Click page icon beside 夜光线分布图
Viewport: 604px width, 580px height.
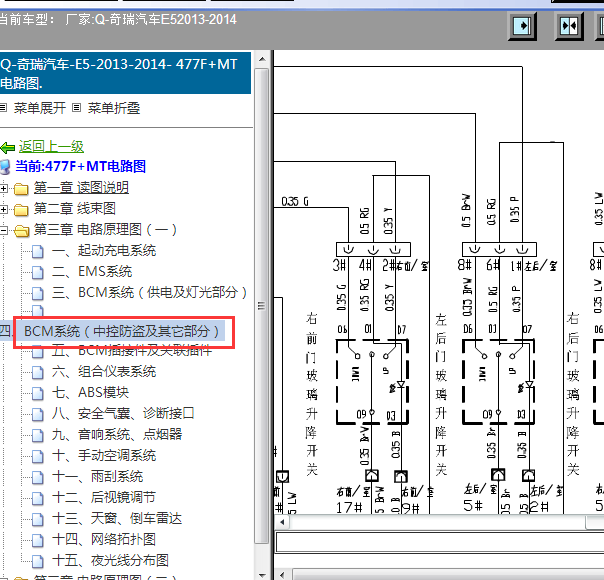[x=37, y=561]
